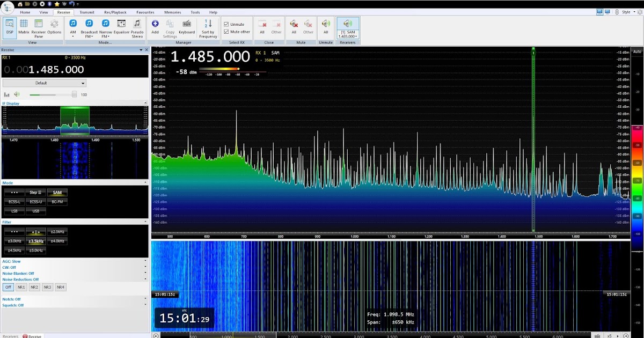Collapse the Filter section
Viewport: 644px width, 338px height.
pos(145,222)
